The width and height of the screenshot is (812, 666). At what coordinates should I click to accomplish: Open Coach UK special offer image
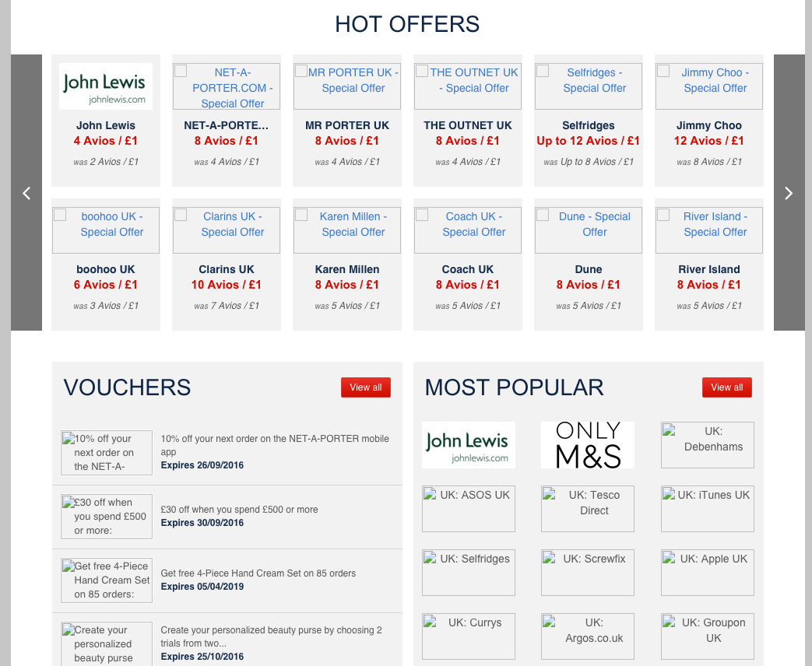[468, 230]
